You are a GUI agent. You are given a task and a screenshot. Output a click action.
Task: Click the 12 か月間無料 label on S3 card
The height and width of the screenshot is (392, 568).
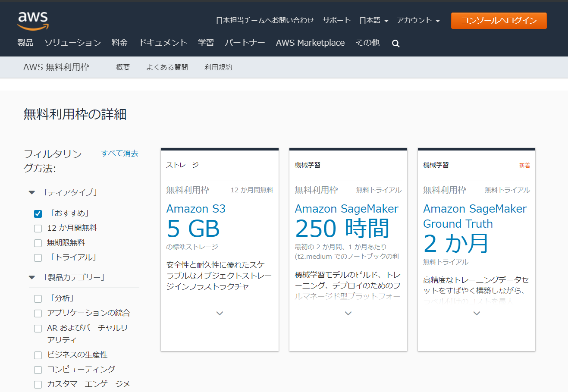point(252,190)
